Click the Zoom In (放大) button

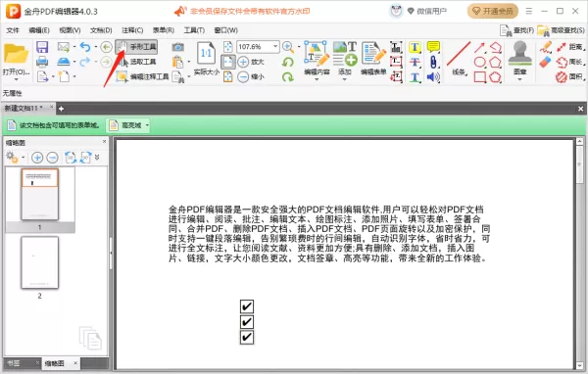click(x=251, y=62)
